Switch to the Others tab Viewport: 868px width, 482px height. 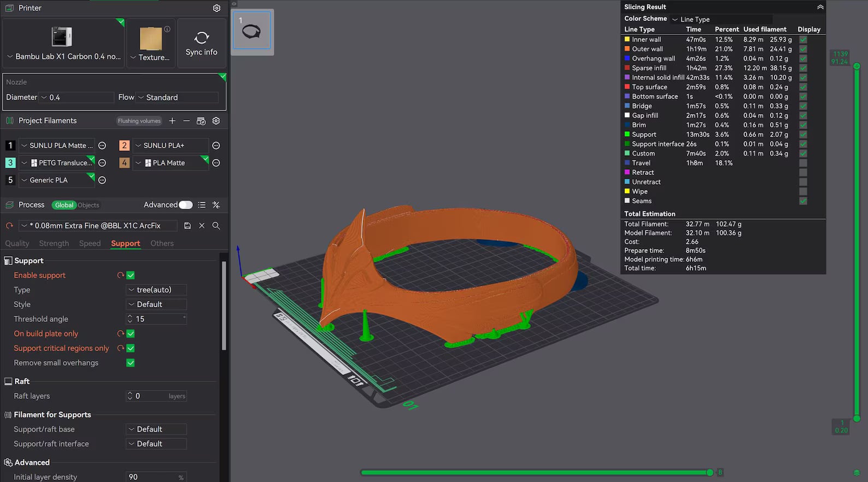pyautogui.click(x=162, y=243)
